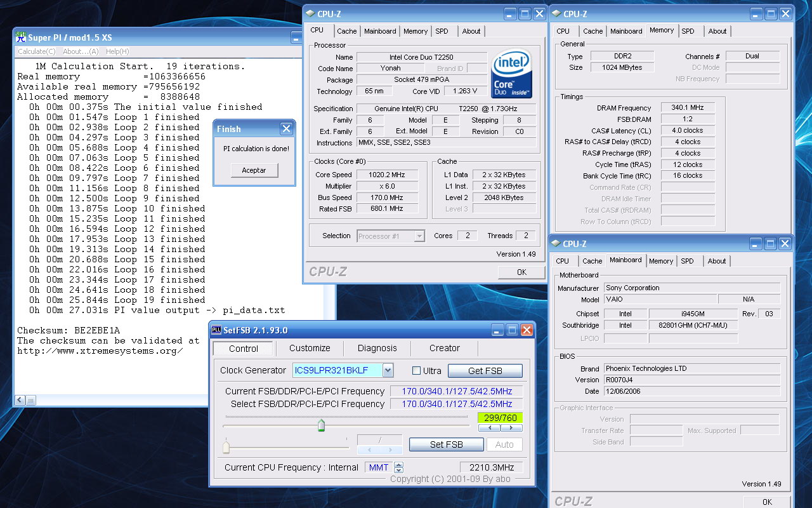The image size is (812, 508).
Task: Minimize the SetFSB window
Action: click(x=498, y=330)
